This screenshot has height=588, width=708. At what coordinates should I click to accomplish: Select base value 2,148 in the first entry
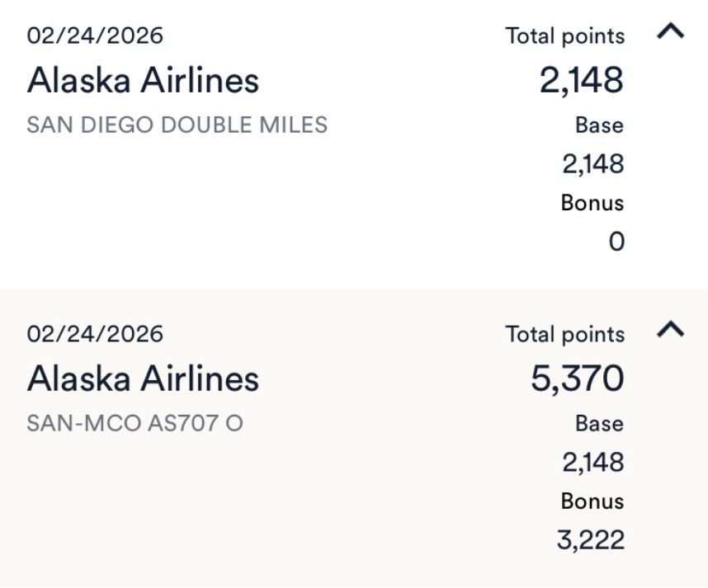pyautogui.click(x=592, y=164)
